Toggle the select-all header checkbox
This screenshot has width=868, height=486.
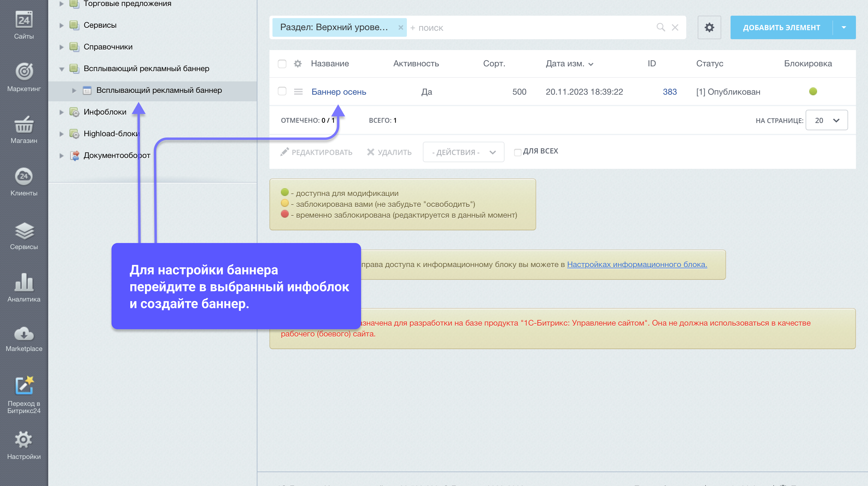(282, 64)
